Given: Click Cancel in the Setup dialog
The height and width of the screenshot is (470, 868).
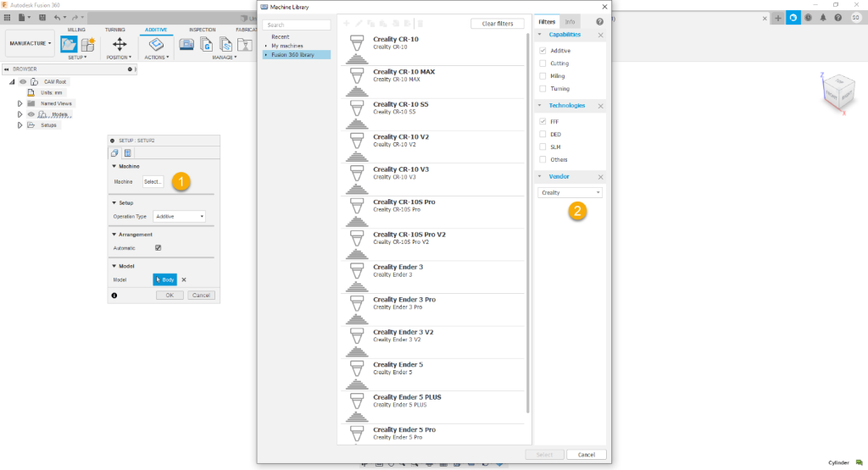Looking at the screenshot, I should [201, 296].
